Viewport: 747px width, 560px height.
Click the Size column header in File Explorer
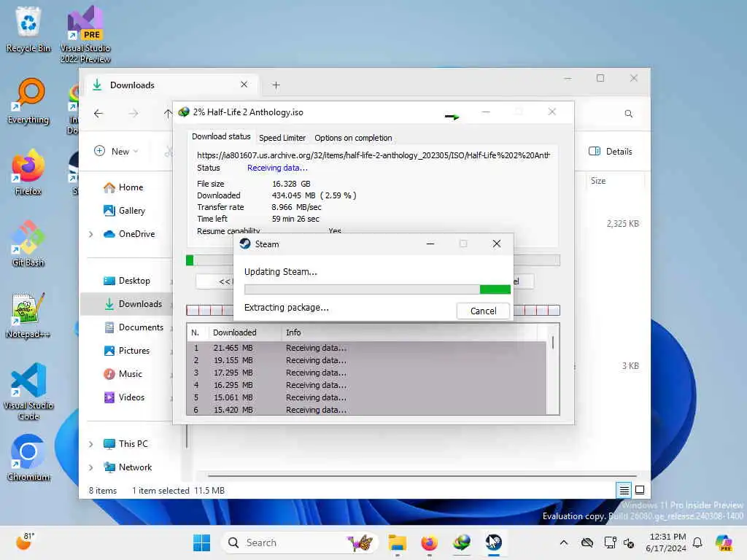click(x=614, y=181)
